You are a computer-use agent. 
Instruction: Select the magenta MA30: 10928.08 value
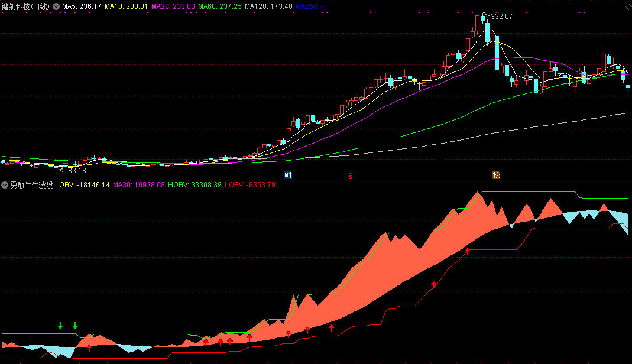click(139, 185)
